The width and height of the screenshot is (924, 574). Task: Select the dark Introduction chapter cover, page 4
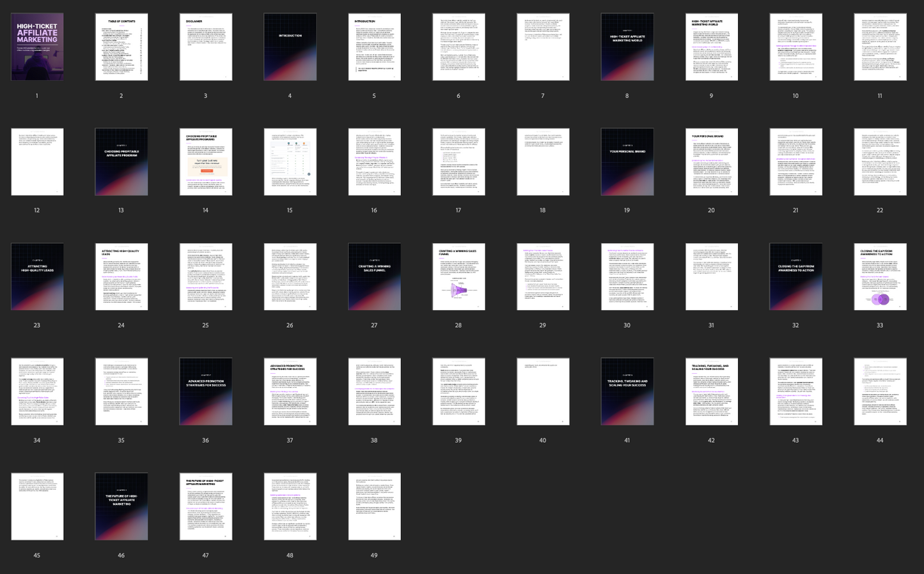coord(290,47)
